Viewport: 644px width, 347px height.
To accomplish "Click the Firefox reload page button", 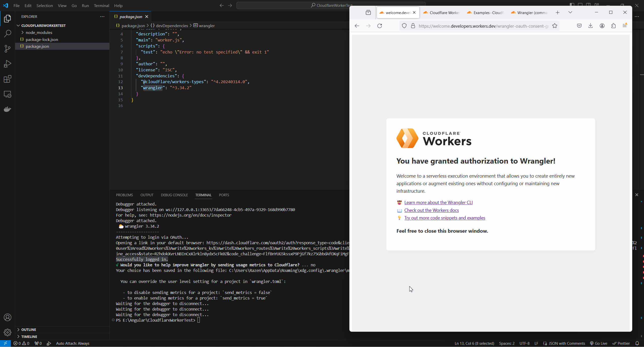I will tap(380, 26).
